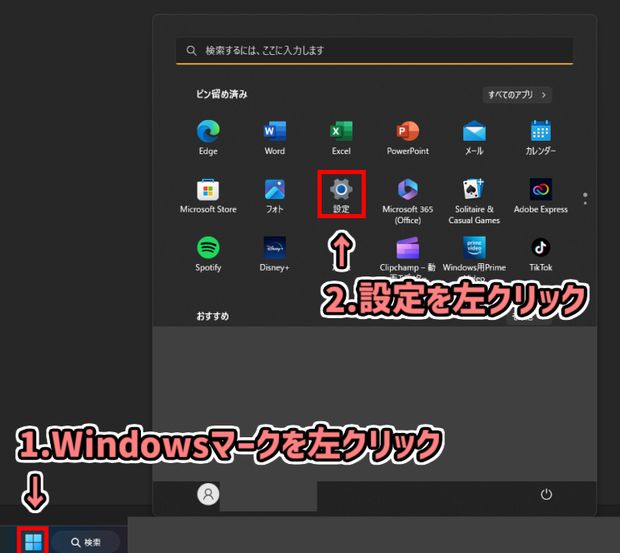Click the Windows Start button in taskbar

(x=33, y=542)
